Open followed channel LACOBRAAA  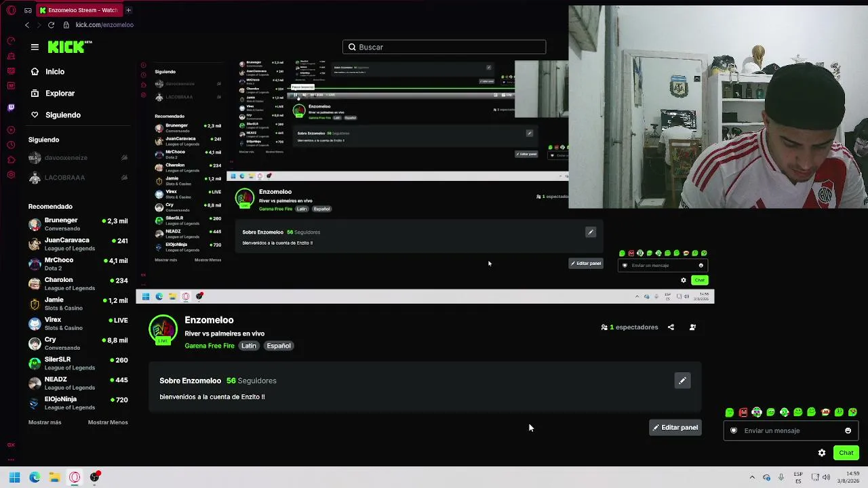(78, 178)
